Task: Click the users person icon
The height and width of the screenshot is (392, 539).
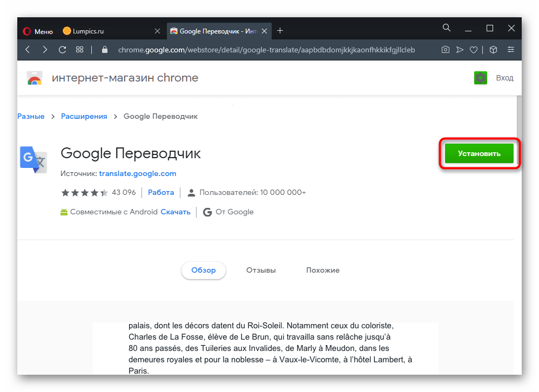Action: pyautogui.click(x=191, y=193)
